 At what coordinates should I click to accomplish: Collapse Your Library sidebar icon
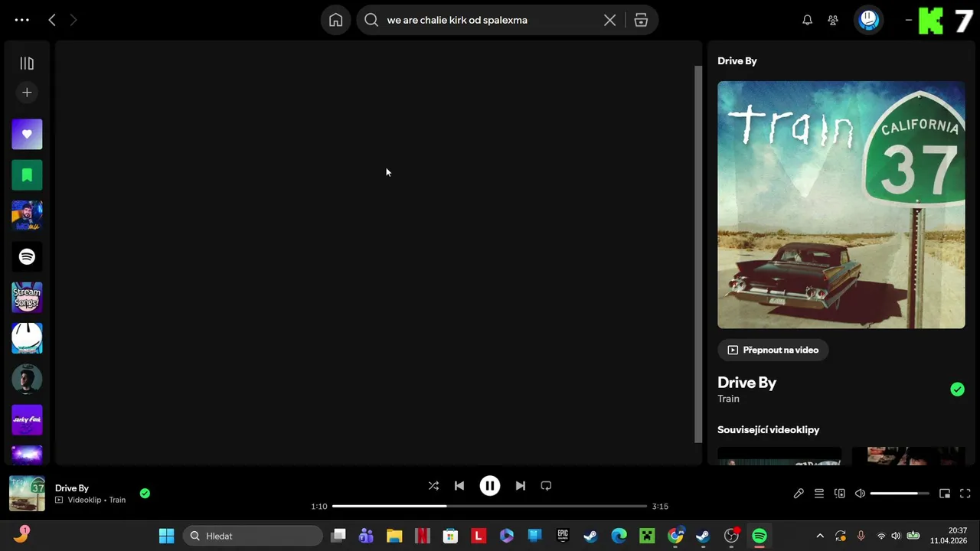click(27, 64)
